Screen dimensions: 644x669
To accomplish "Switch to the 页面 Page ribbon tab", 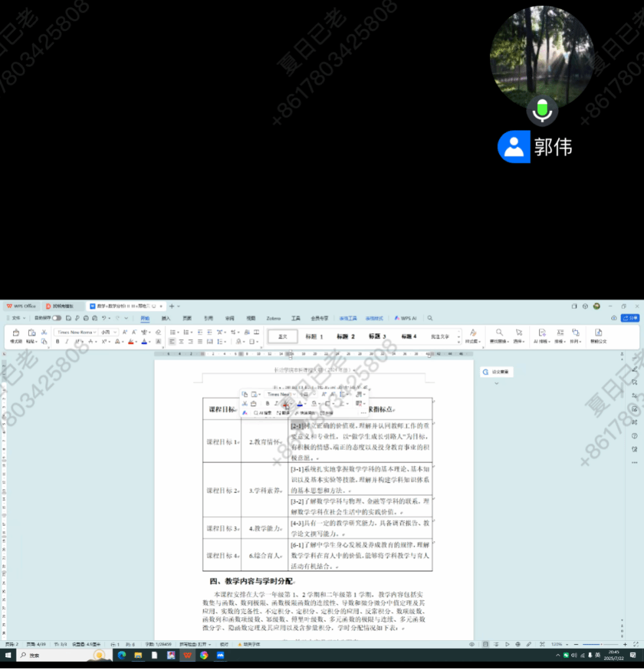I will pyautogui.click(x=187, y=318).
